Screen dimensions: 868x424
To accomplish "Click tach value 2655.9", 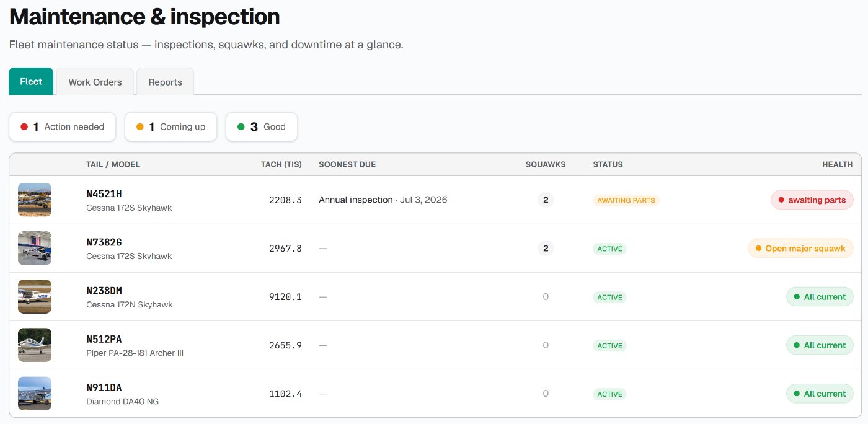I will pos(285,345).
